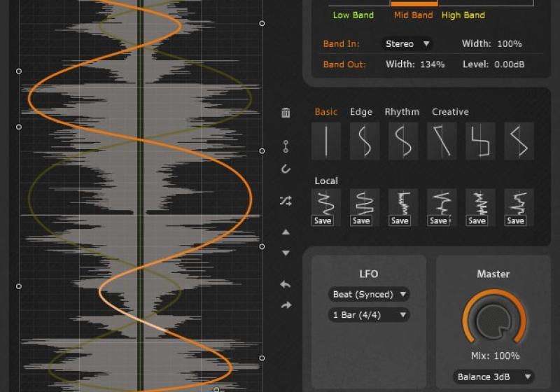Click Save on the last Local preset
Viewport: 560px width, 392px height.
tap(515, 220)
